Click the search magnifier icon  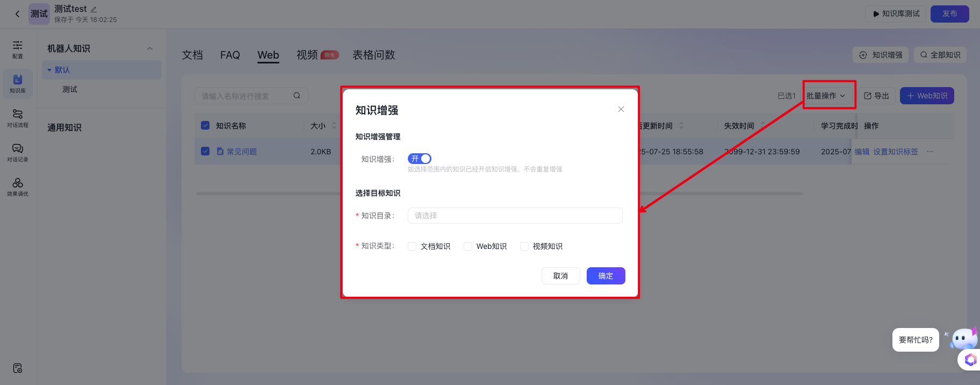click(297, 96)
